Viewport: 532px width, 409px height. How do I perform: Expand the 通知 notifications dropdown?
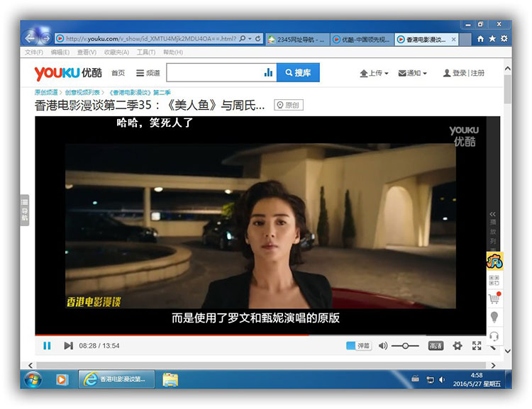tap(413, 73)
